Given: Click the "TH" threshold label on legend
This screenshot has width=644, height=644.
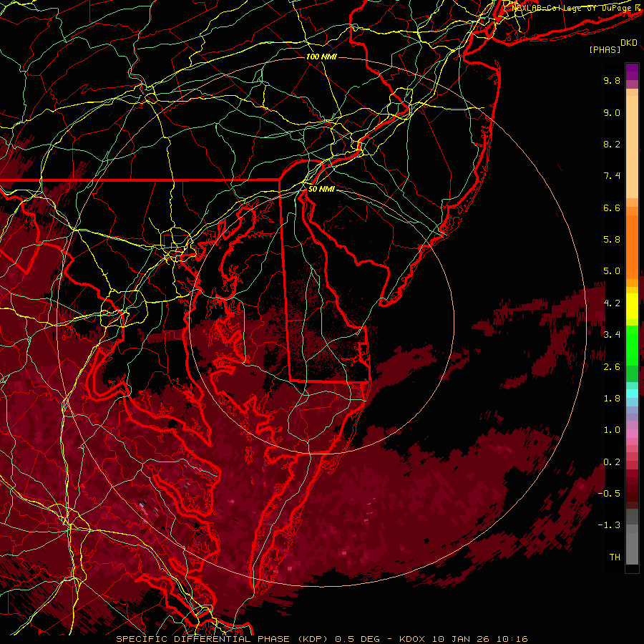Looking at the screenshot, I should tap(615, 557).
